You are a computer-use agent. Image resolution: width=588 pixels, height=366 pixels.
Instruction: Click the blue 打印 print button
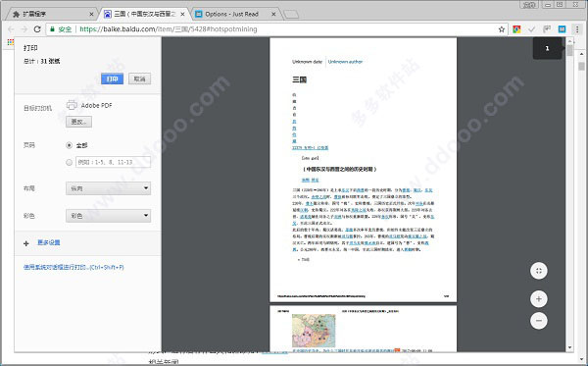112,78
